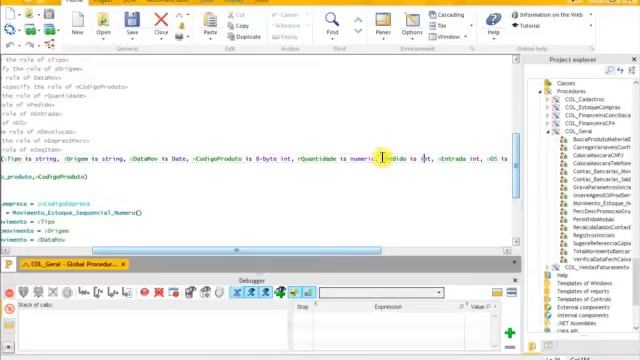Click the red breakpoint dot in debugger toolbar
Screen dimensions: 640x360
(x=144, y=292)
